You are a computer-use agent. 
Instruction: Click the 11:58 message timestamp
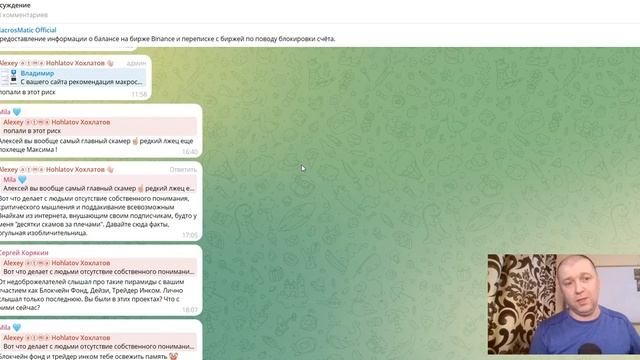click(x=139, y=94)
